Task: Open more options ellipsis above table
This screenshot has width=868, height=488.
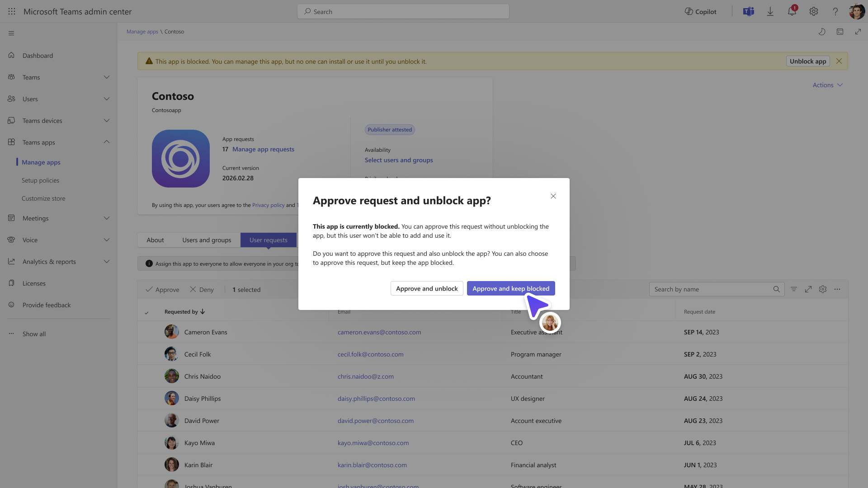Action: tap(837, 289)
